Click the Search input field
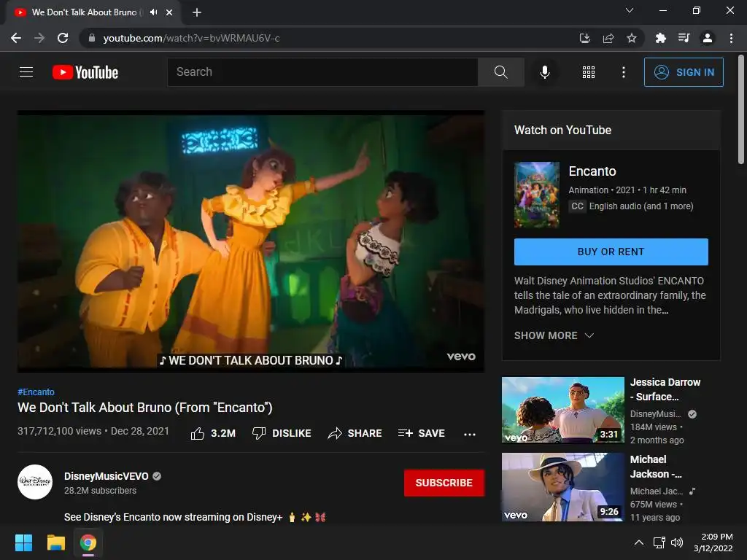The image size is (747, 560). 322,72
